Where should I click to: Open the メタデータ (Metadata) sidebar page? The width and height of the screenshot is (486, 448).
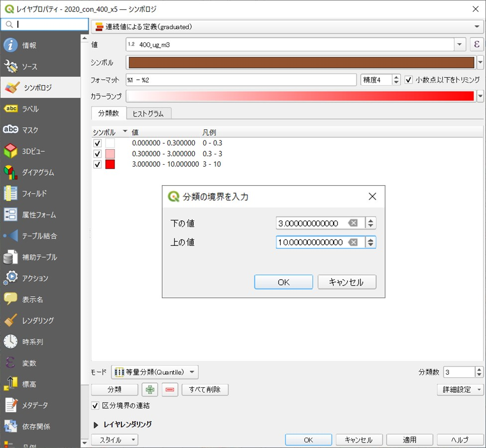(x=40, y=405)
